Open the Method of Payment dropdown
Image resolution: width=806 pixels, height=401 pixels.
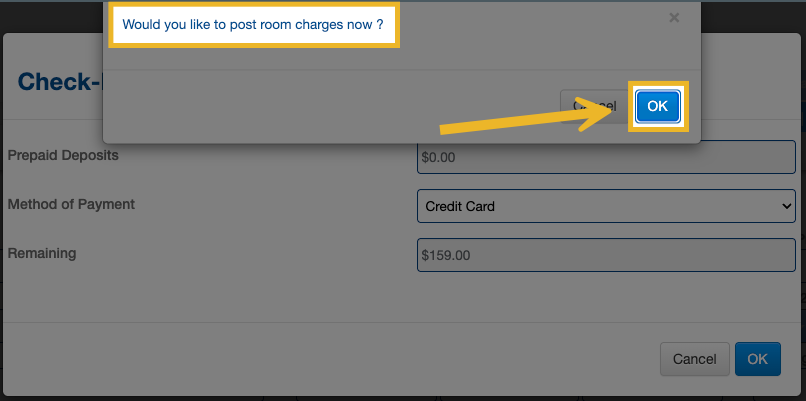(605, 206)
